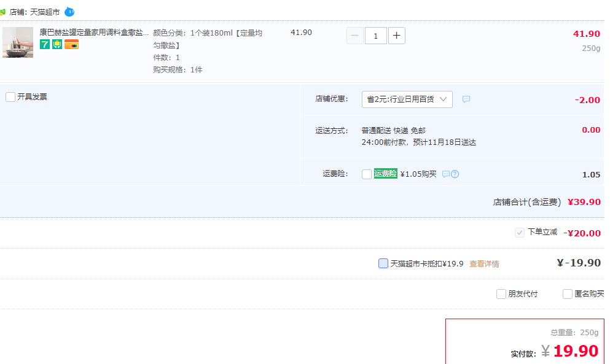Click the help question mark for 运费险
This screenshot has width=610, height=364.
pyautogui.click(x=455, y=174)
